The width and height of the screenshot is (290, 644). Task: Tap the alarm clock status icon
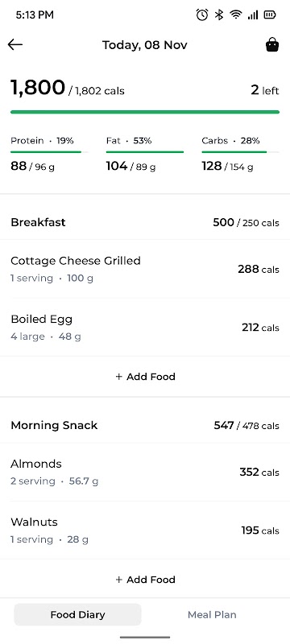[x=201, y=15]
